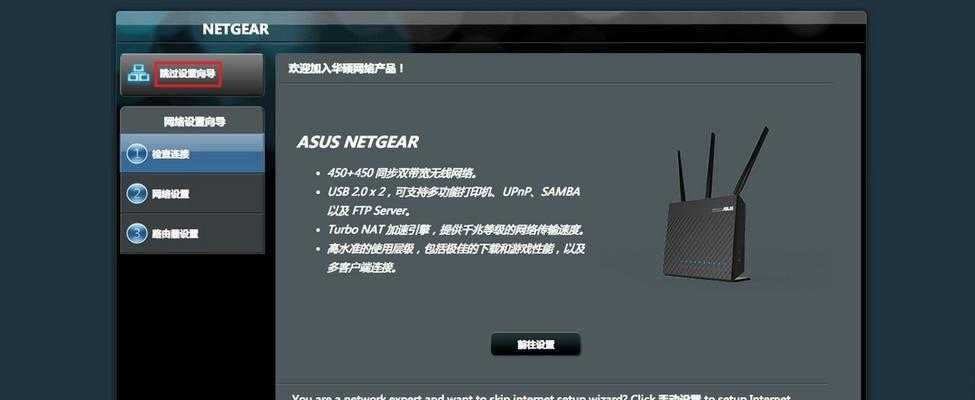Image resolution: width=975 pixels, height=400 pixels.
Task: Click the 高水准的使用层级 feature bullet
Action: (x=456, y=258)
